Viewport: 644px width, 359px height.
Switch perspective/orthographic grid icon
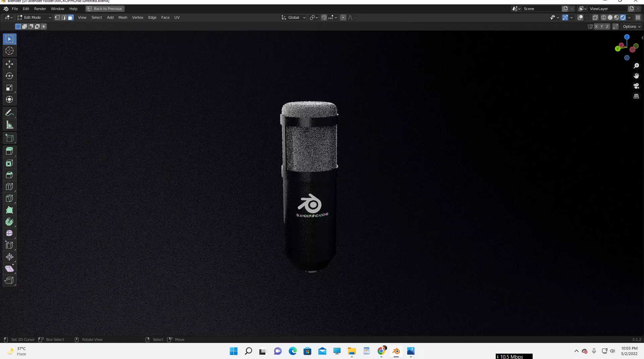tap(636, 96)
